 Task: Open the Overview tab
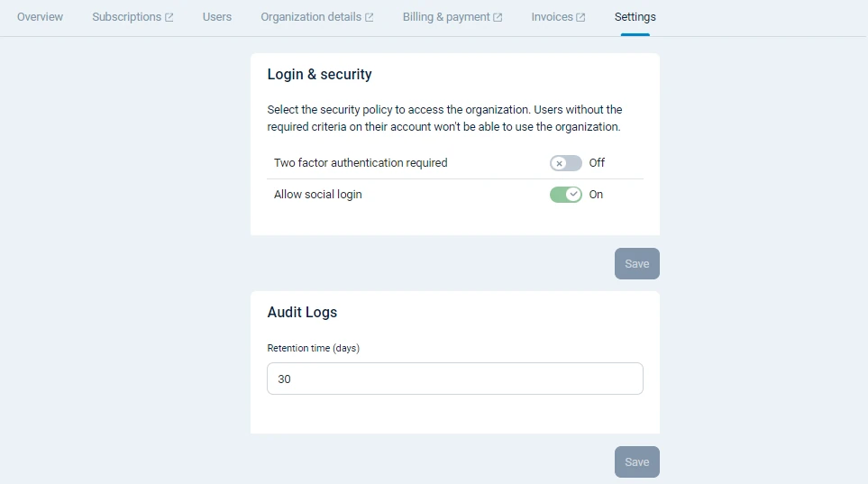click(41, 17)
